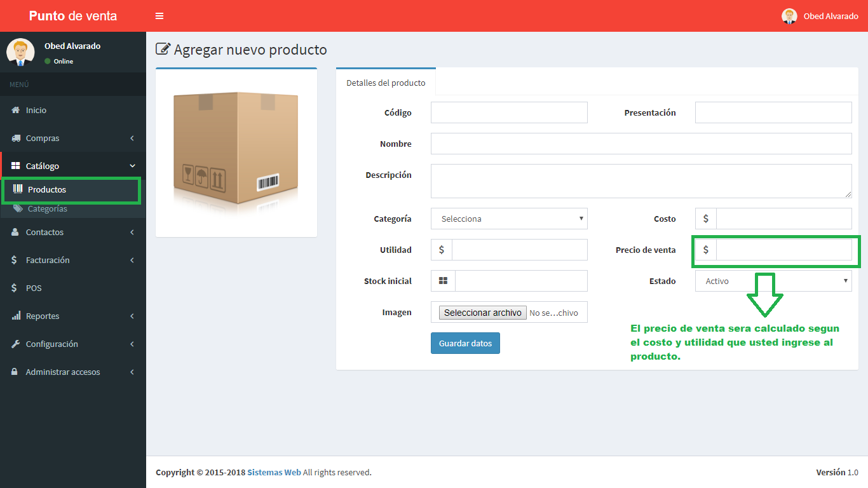This screenshot has height=488, width=868.
Task: Click the Agregar nuevo producto heading
Action: coord(250,50)
